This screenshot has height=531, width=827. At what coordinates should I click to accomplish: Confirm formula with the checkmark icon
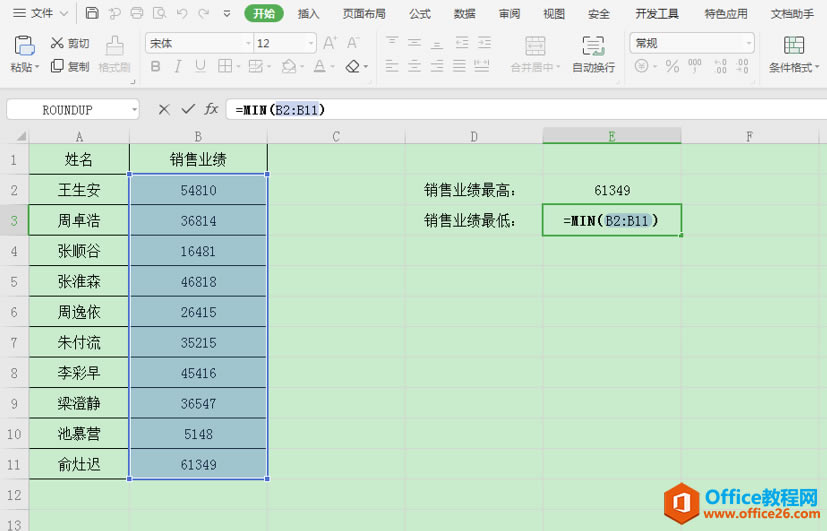(188, 109)
